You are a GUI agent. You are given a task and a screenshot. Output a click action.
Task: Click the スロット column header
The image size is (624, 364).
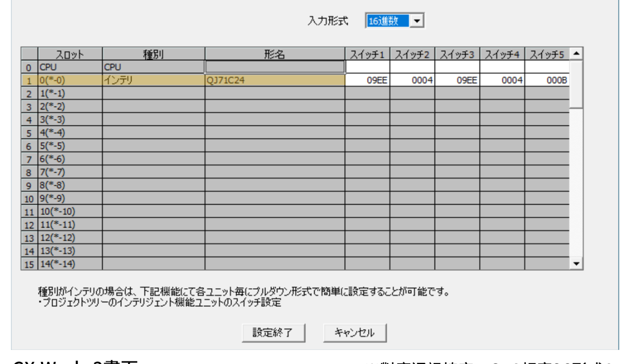(x=70, y=54)
